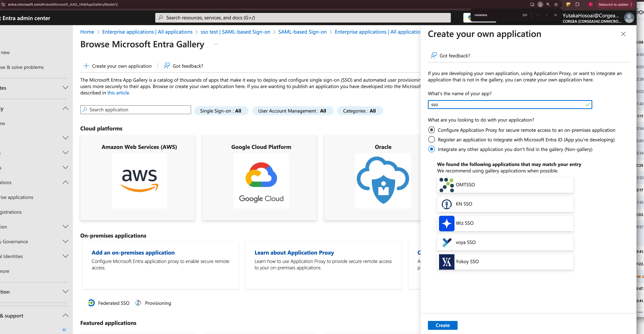Open 'Add an on-premises application' link
This screenshot has height=334, width=644.
tap(133, 252)
